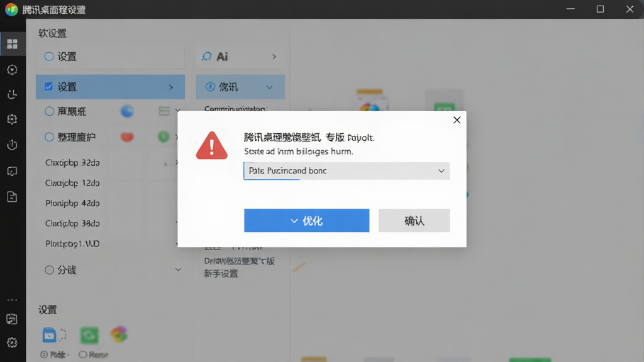The image size is (644, 362).
Task: Select the Plonipbp 42do list item
Action: 72,203
